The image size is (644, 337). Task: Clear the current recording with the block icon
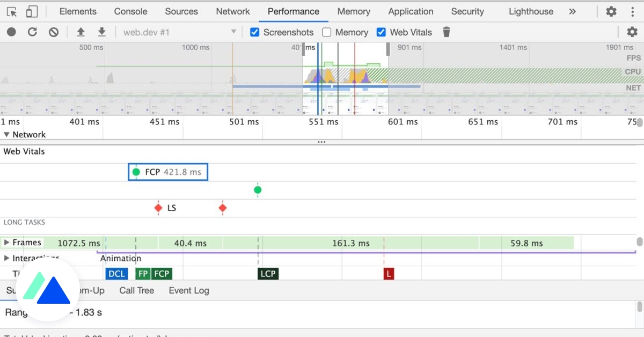(x=53, y=32)
